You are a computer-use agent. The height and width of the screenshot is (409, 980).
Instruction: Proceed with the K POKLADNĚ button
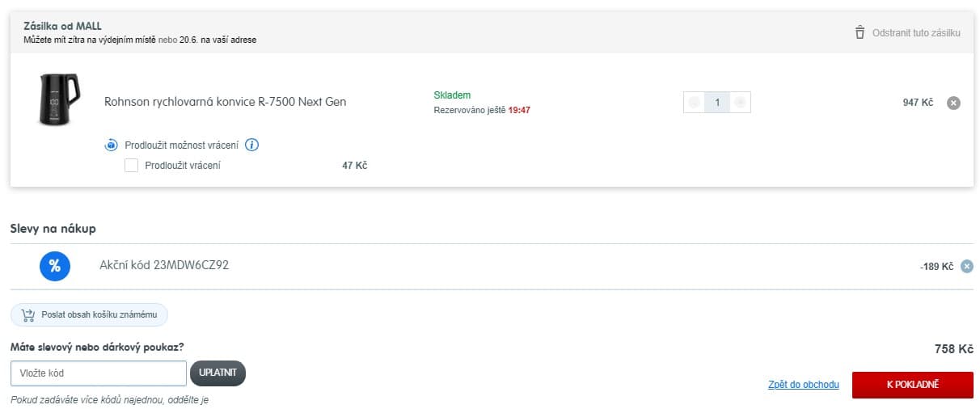pyautogui.click(x=912, y=385)
